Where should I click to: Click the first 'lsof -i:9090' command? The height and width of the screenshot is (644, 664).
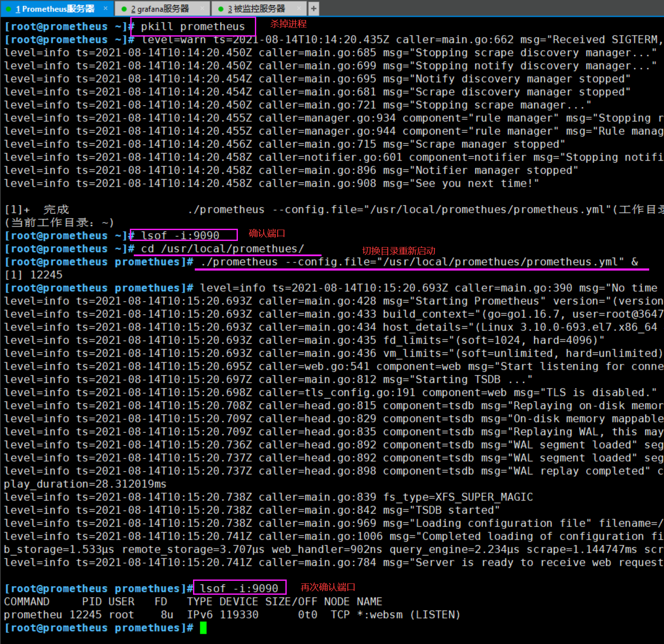180,236
